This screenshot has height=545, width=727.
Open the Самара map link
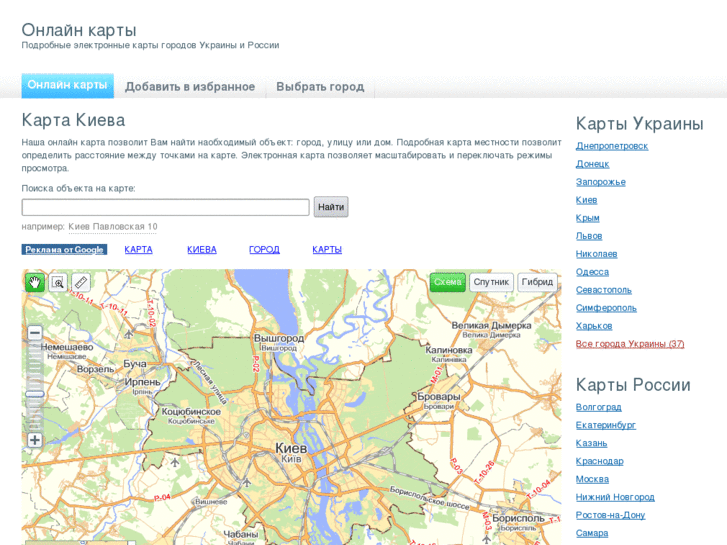coord(592,533)
